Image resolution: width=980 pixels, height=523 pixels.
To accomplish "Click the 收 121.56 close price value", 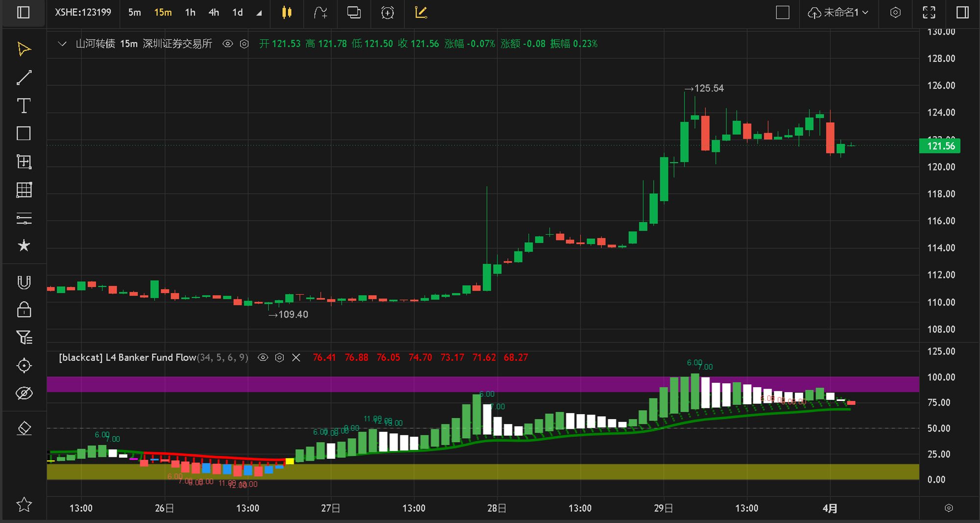I will tap(418, 44).
